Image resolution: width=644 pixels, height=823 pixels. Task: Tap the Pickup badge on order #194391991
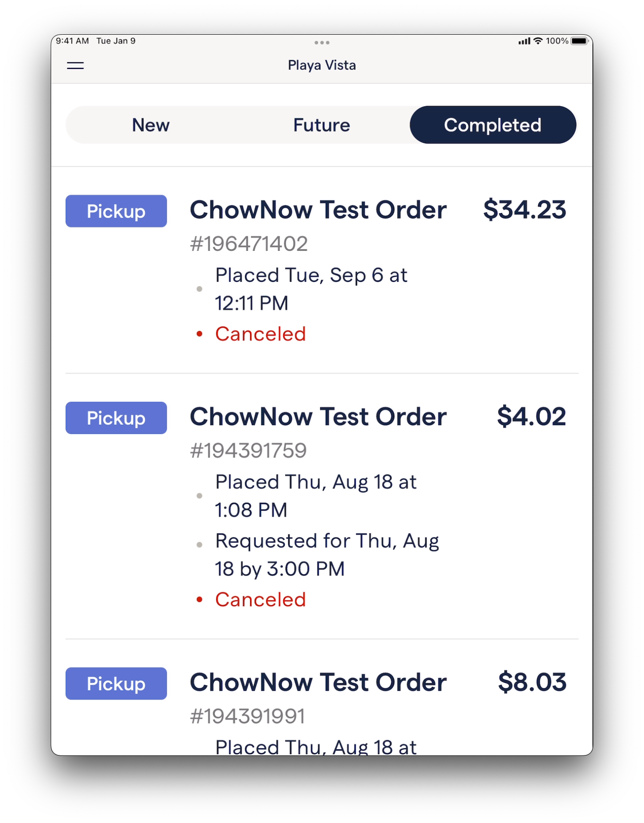116,684
